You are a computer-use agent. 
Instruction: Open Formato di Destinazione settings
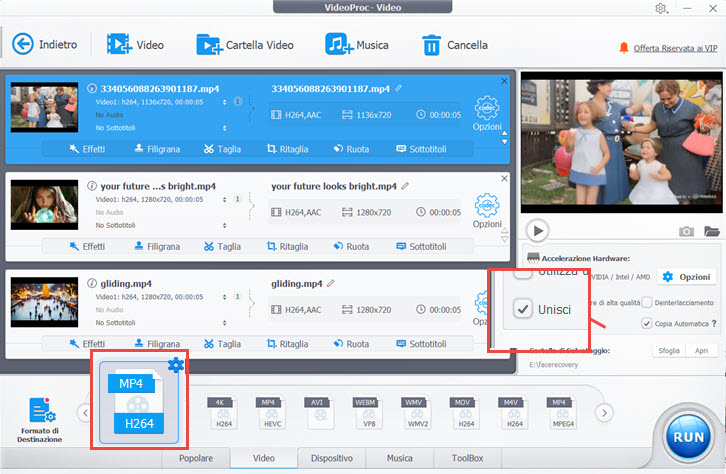40,420
